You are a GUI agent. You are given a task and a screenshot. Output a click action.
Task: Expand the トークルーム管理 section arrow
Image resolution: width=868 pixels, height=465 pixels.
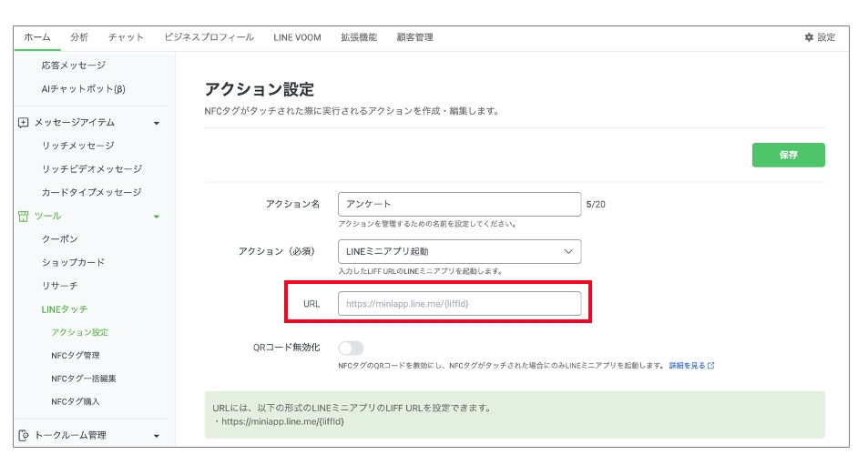[x=157, y=436]
